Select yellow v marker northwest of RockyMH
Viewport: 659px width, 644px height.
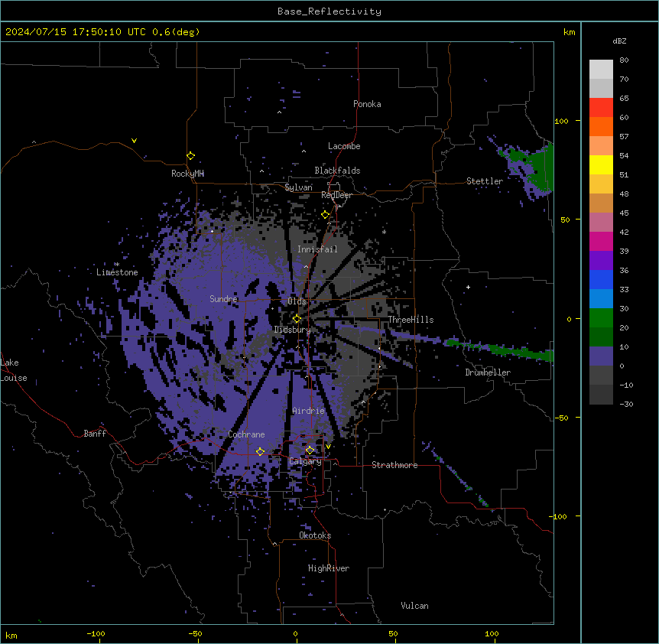coord(134,141)
